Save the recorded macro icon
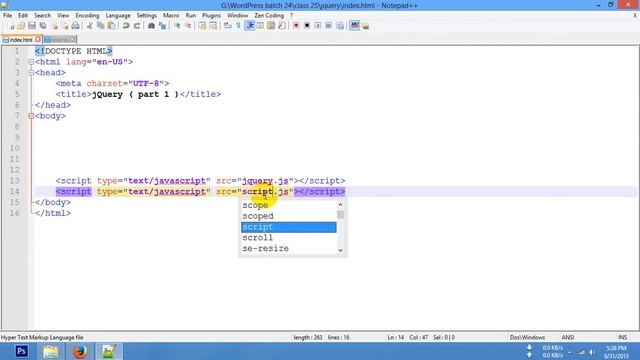Image resolution: width=640 pixels, height=360 pixels. 340,26
